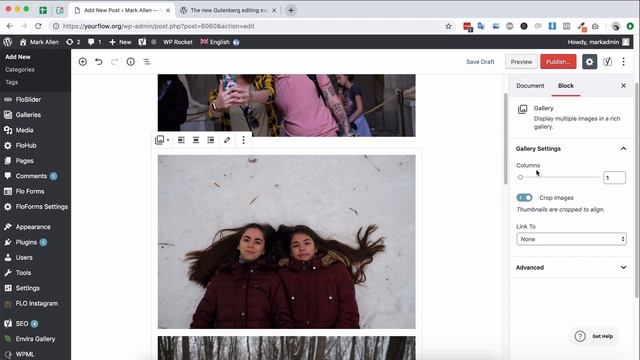Switch to the Document tab
The width and height of the screenshot is (640, 360).
pos(530,85)
